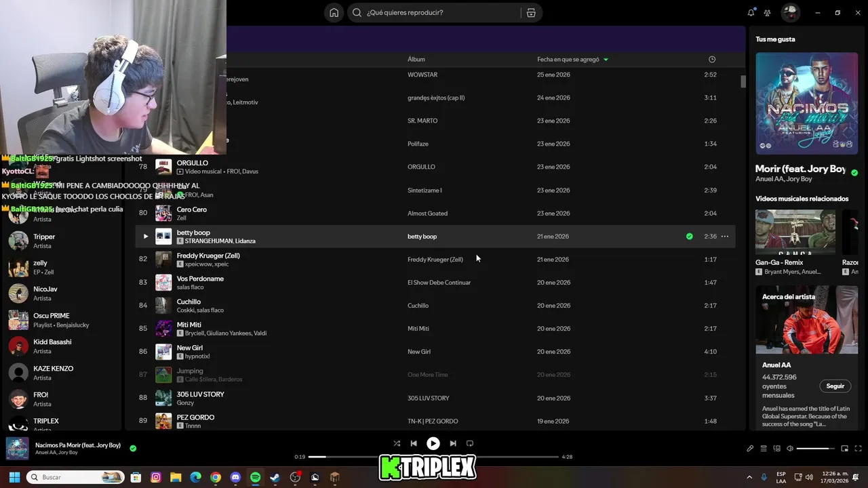Open the Browse icon in the search bar
Viewport: 868px width, 488px height.
click(x=531, y=12)
